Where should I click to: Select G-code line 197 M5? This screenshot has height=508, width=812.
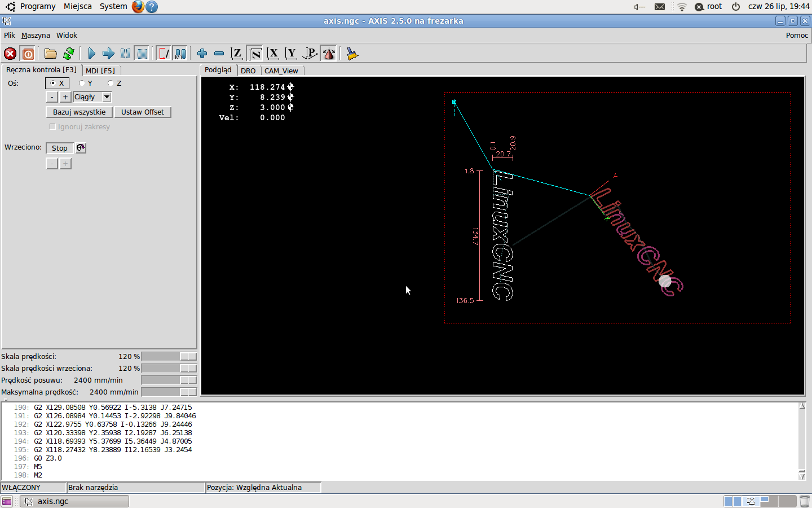click(399, 467)
